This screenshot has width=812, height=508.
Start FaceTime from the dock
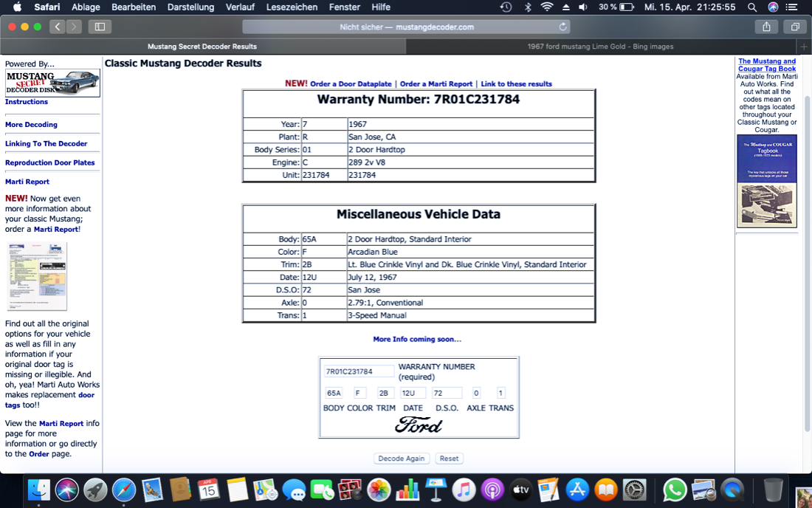[x=322, y=490]
